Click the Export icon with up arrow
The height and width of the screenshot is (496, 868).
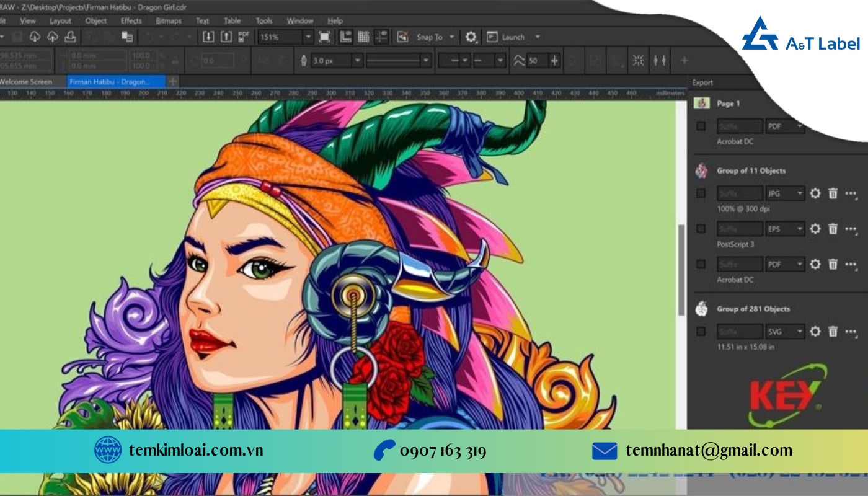pyautogui.click(x=226, y=37)
